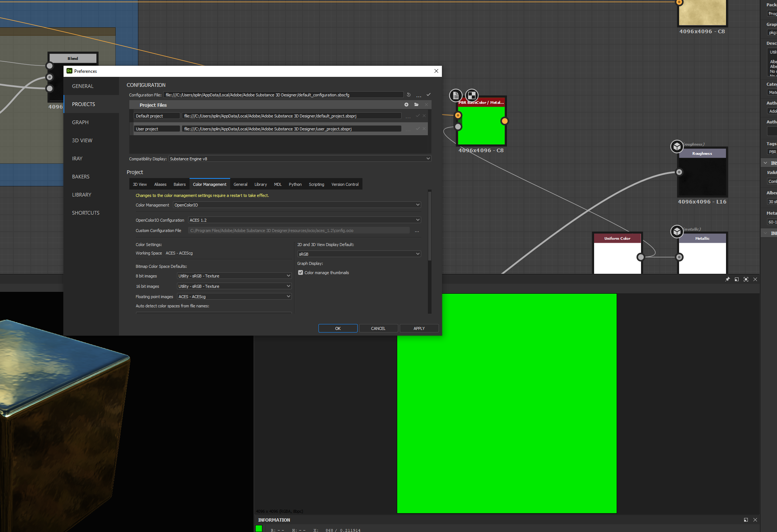777x532 pixels.
Task: Click the green color swatch in Information panel
Action: [x=259, y=528]
